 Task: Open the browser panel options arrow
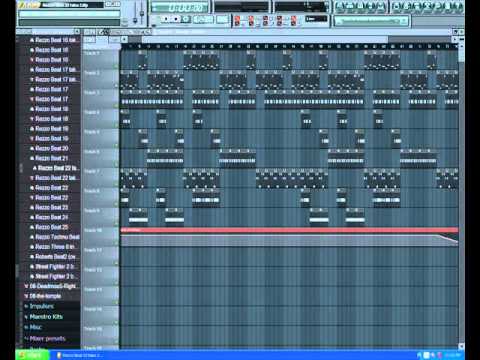[x=77, y=32]
